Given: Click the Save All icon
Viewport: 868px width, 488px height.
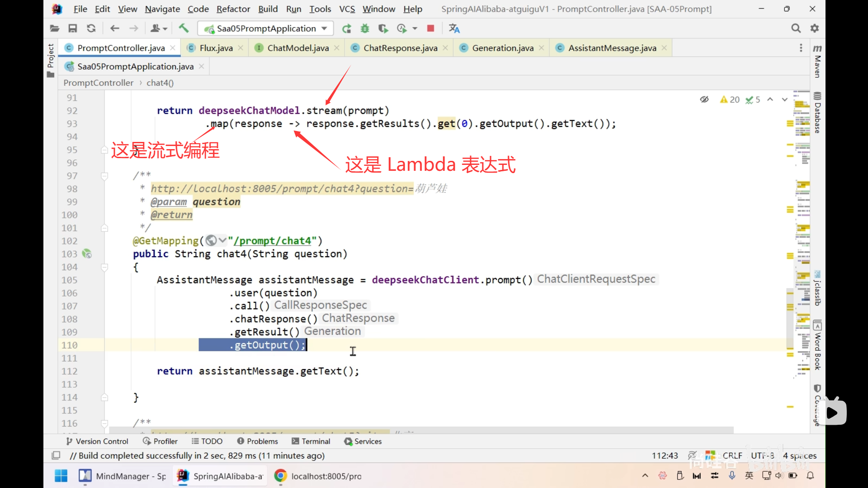Looking at the screenshot, I should tap(72, 28).
